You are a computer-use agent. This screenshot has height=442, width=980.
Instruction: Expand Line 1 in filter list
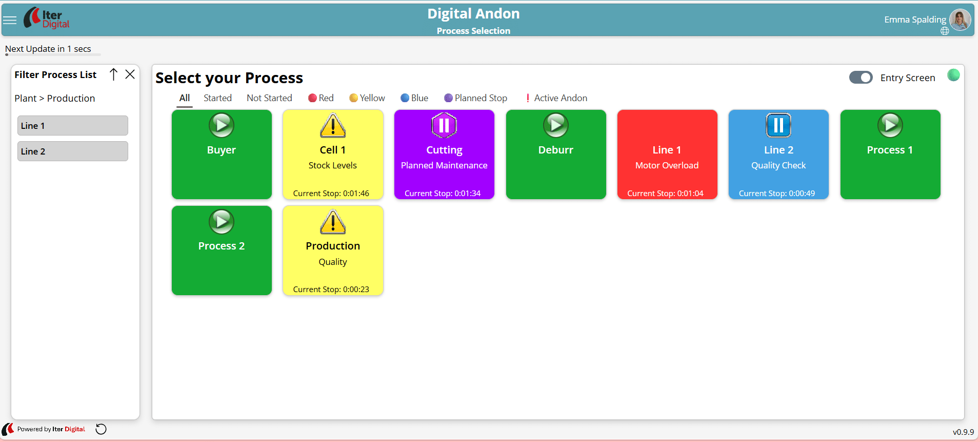pyautogui.click(x=73, y=126)
